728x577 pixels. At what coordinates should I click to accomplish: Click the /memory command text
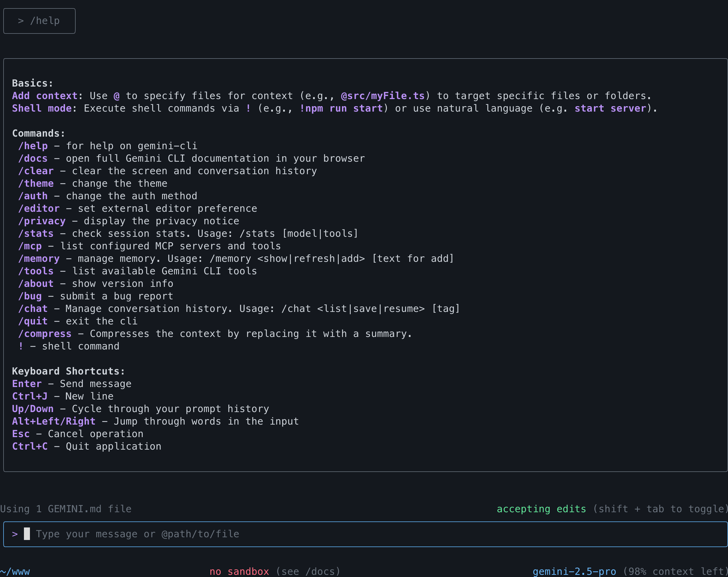39,259
